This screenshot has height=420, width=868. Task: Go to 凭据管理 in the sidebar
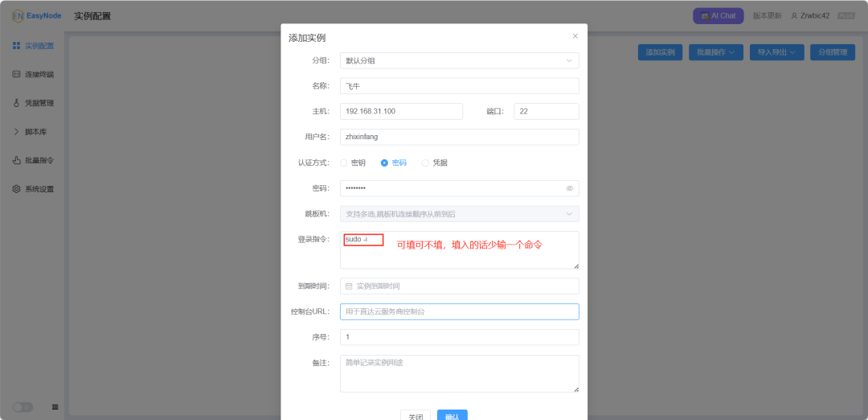33,103
